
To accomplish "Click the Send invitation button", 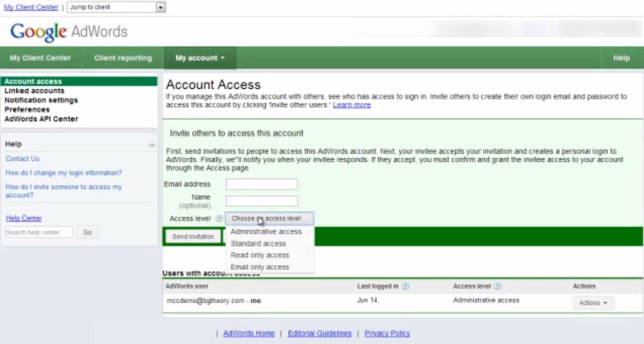I will (x=193, y=237).
